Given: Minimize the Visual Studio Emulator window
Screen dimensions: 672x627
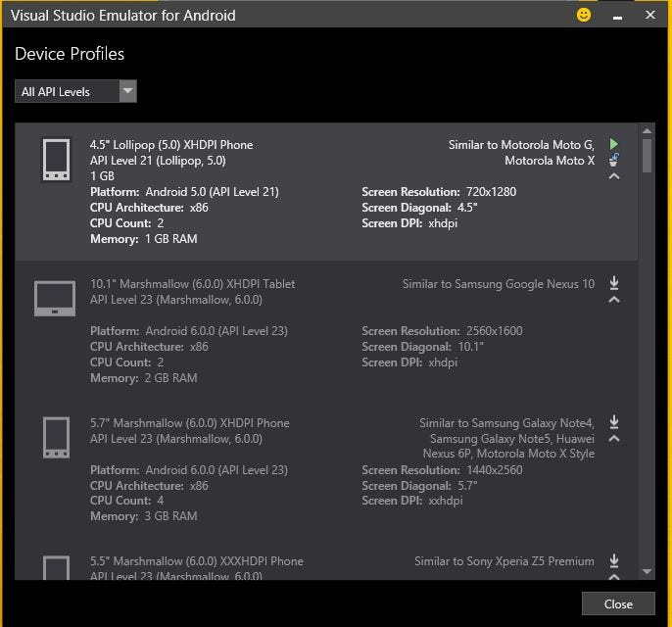Looking at the screenshot, I should coord(617,15).
